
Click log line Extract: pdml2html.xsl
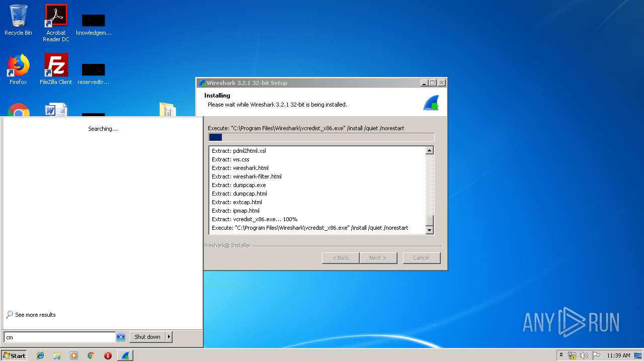(x=239, y=151)
